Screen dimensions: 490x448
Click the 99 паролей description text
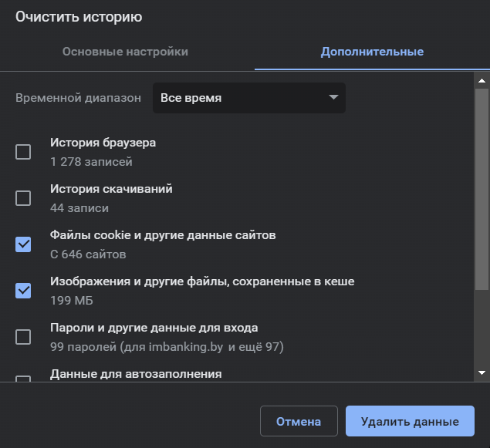(x=167, y=347)
